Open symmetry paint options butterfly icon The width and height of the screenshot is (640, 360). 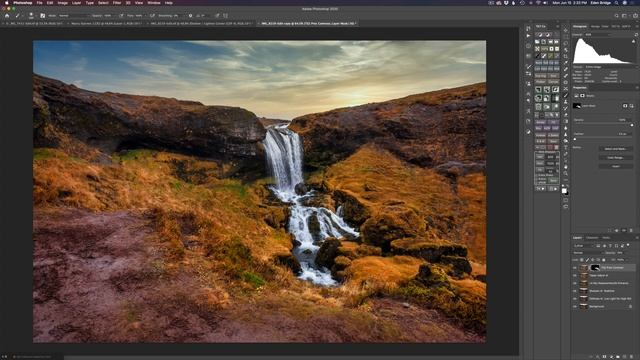pos(225,16)
